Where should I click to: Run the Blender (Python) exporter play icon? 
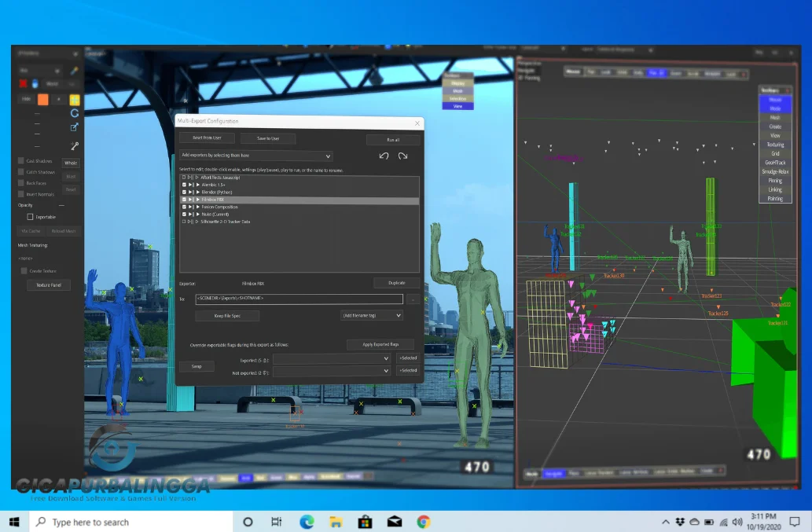pyautogui.click(x=198, y=192)
